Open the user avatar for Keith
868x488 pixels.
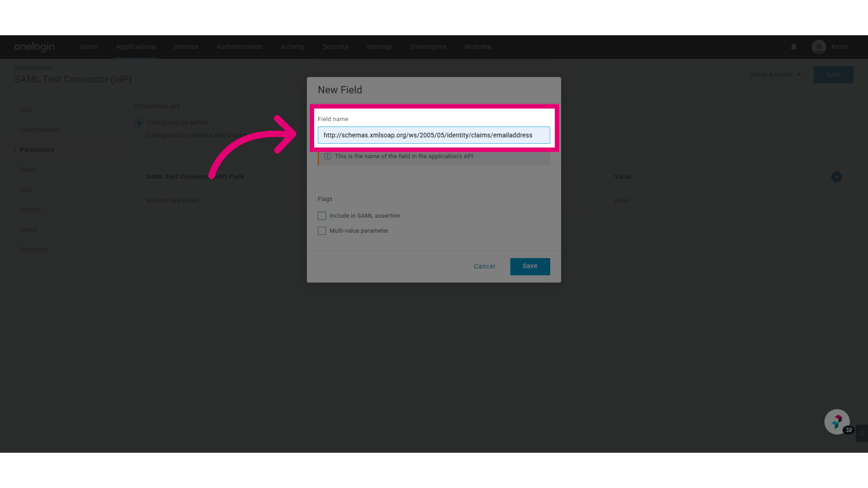pyautogui.click(x=819, y=47)
